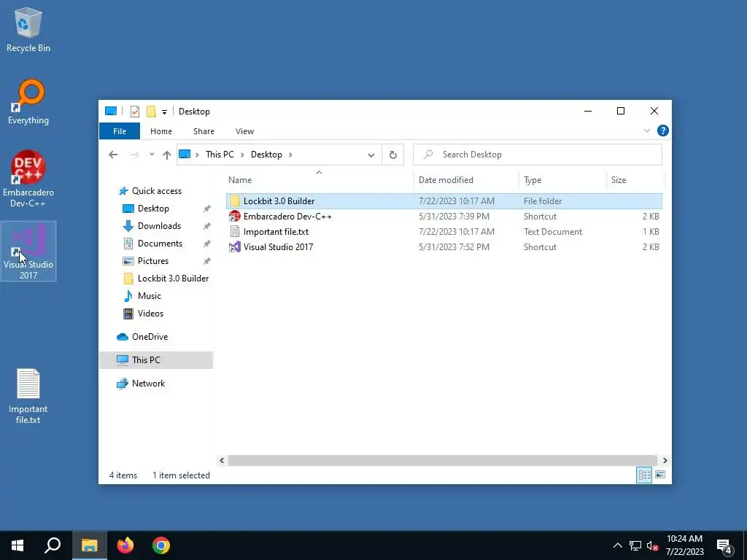Open the notification center icon
Screen dimensions: 747x560
[724, 546]
